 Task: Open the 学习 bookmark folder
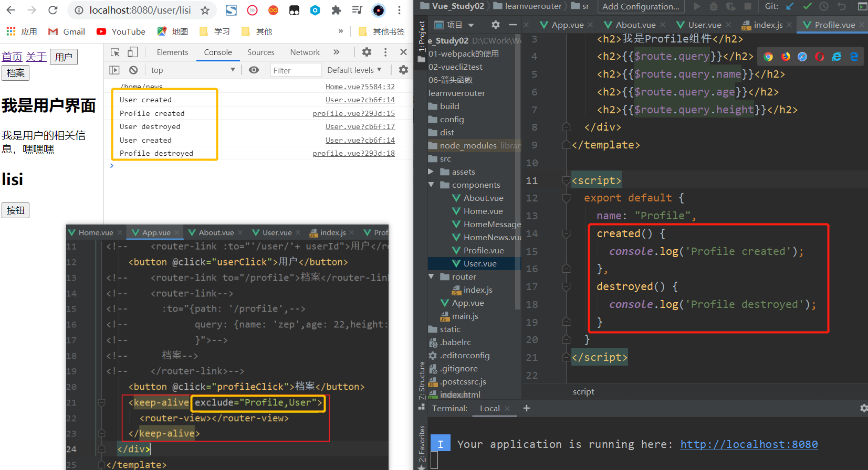pyautogui.click(x=214, y=31)
